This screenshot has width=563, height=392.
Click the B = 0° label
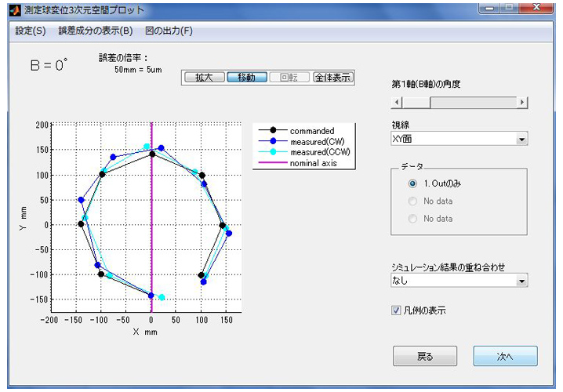tap(49, 65)
